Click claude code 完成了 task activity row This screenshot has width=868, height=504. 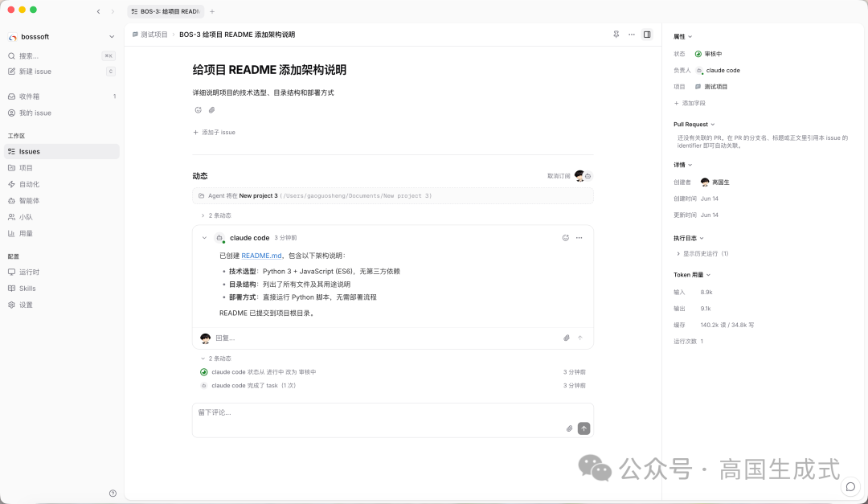click(392, 386)
